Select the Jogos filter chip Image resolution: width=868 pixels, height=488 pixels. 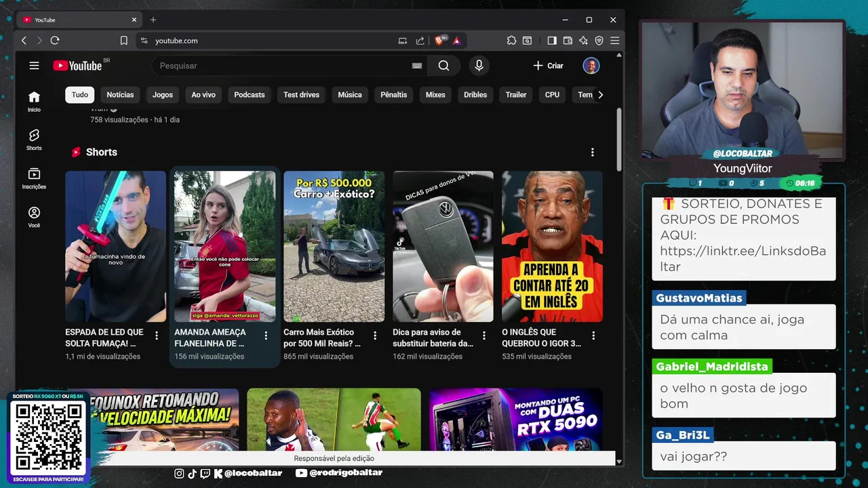click(x=163, y=95)
